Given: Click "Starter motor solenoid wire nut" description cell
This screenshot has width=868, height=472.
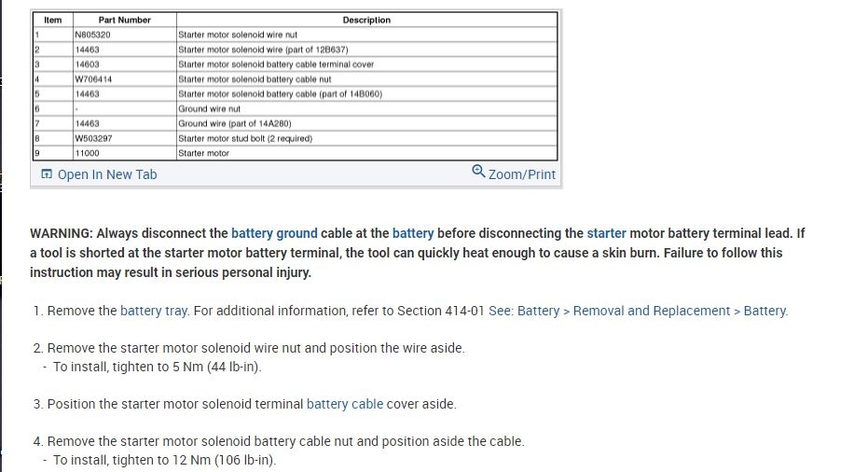Looking at the screenshot, I should click(x=237, y=35).
